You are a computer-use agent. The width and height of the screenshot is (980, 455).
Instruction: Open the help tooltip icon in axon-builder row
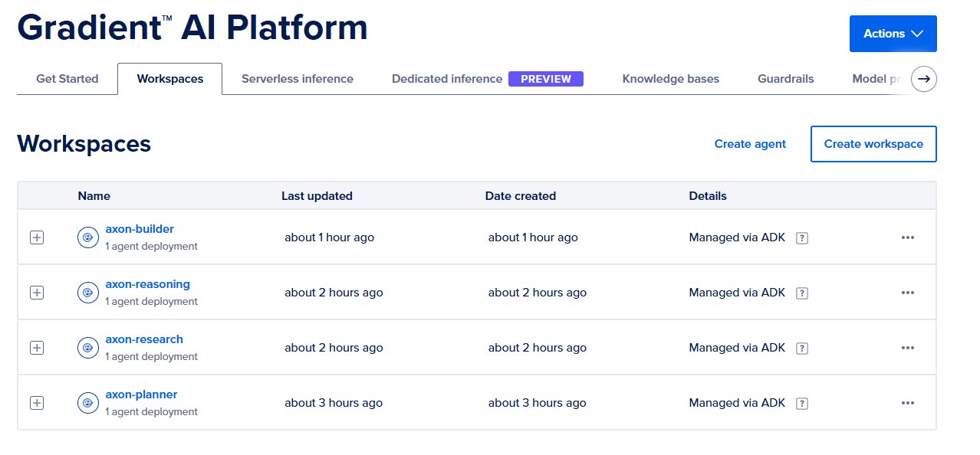(802, 238)
